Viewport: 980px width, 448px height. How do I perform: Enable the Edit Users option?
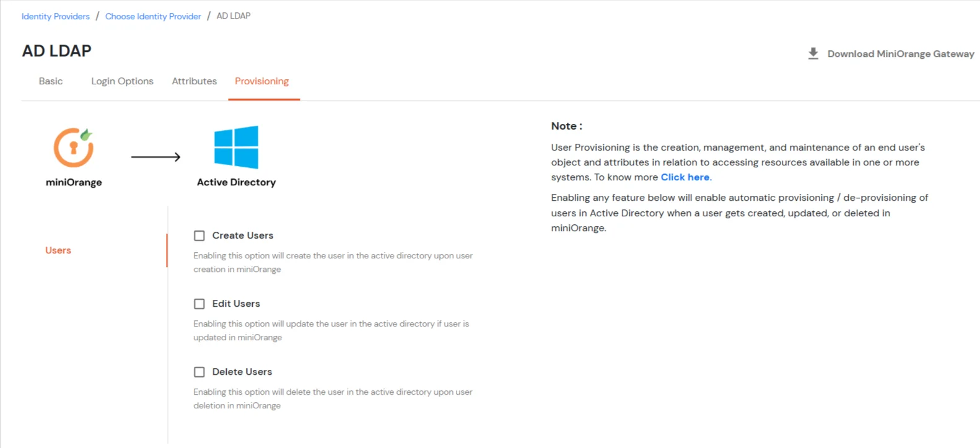[199, 304]
